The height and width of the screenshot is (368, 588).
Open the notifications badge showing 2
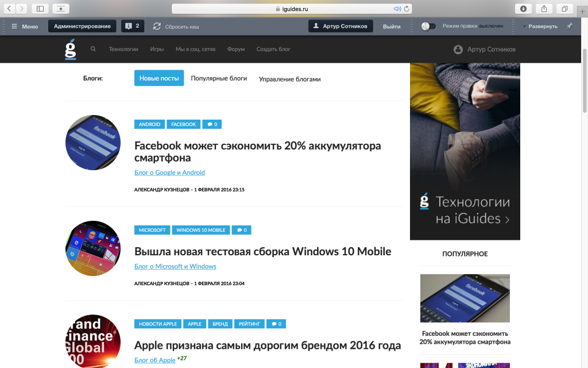click(x=133, y=26)
